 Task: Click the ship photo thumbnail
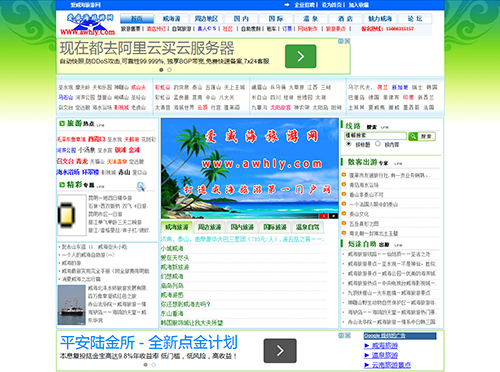click(71, 305)
